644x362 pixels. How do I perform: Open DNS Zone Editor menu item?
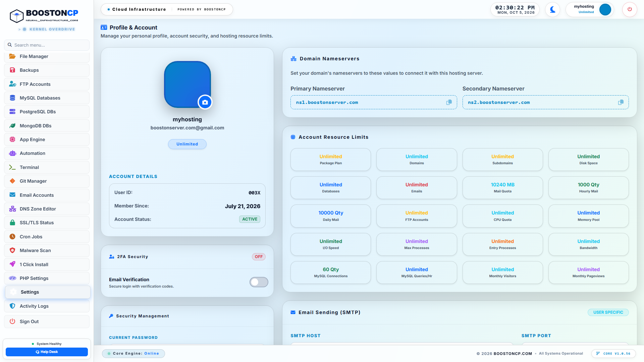click(x=47, y=209)
